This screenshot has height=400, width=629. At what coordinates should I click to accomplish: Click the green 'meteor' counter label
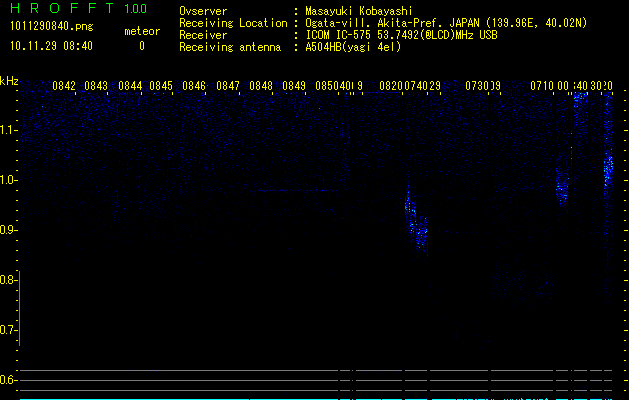(142, 31)
